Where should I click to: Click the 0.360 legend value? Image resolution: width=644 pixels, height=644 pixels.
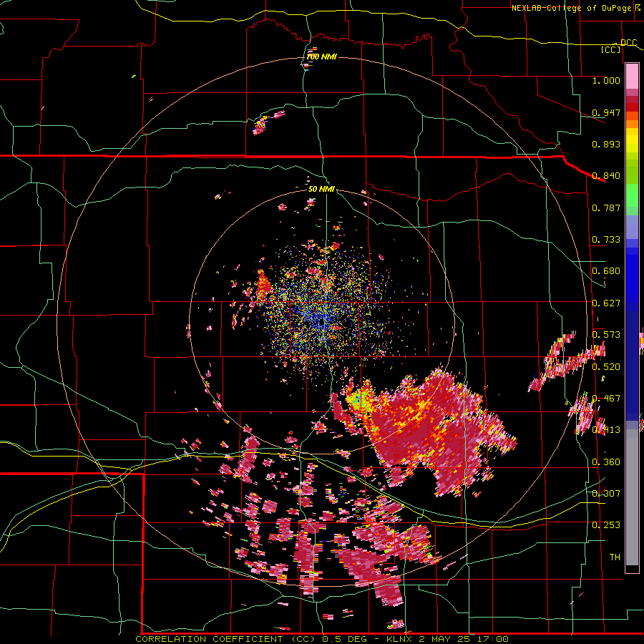click(606, 462)
